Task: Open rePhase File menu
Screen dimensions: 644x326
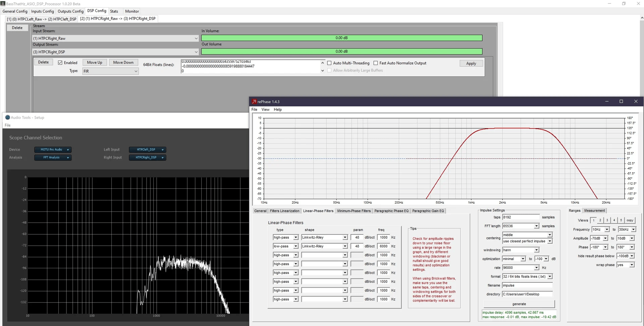Action: [x=254, y=109]
